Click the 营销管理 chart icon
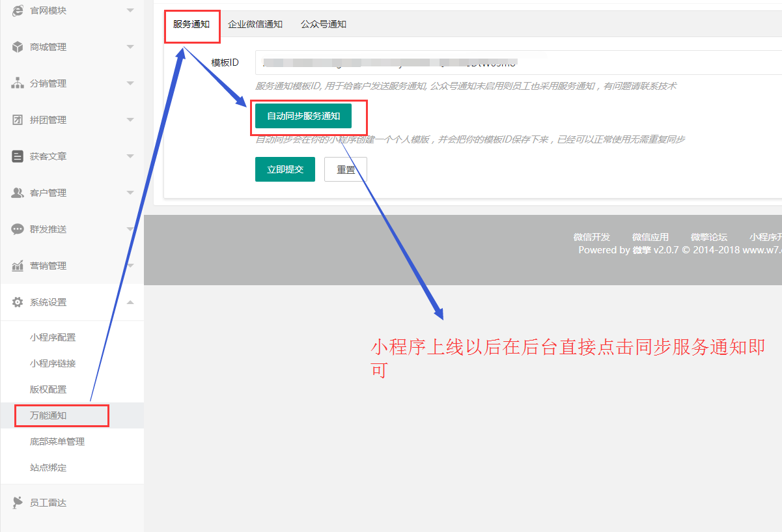782x532 pixels. pyautogui.click(x=18, y=266)
